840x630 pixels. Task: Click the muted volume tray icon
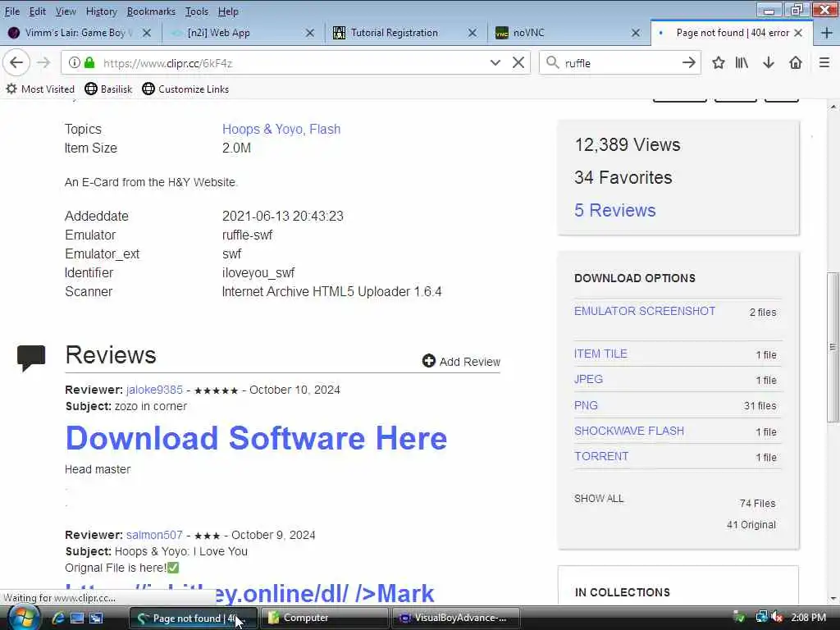(x=778, y=617)
